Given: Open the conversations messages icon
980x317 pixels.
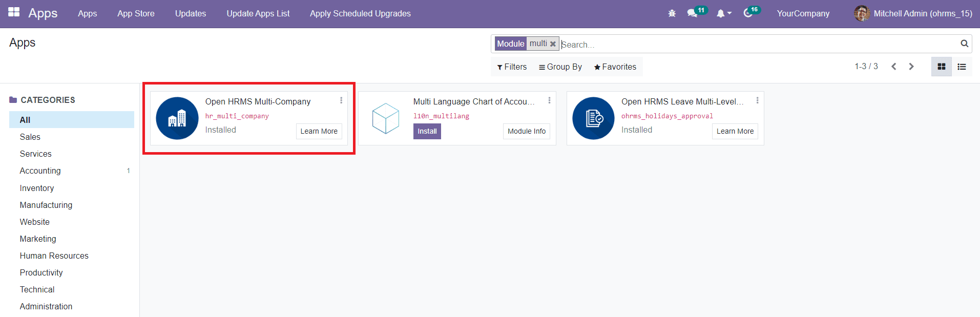Looking at the screenshot, I should click(692, 13).
